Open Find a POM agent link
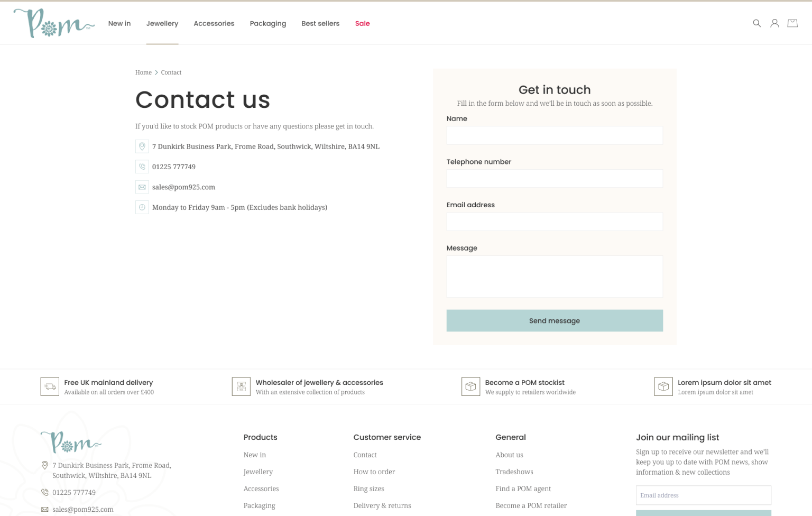Viewport: 812px width, 516px height. [x=523, y=489]
